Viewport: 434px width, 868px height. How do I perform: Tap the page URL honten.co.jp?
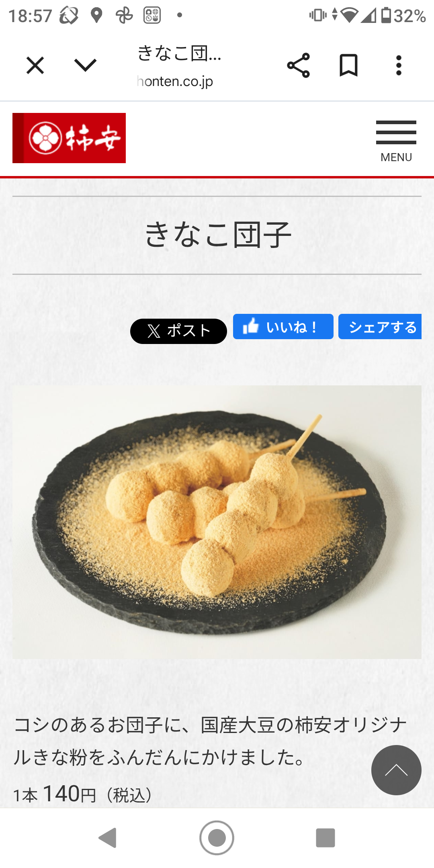coord(175,82)
